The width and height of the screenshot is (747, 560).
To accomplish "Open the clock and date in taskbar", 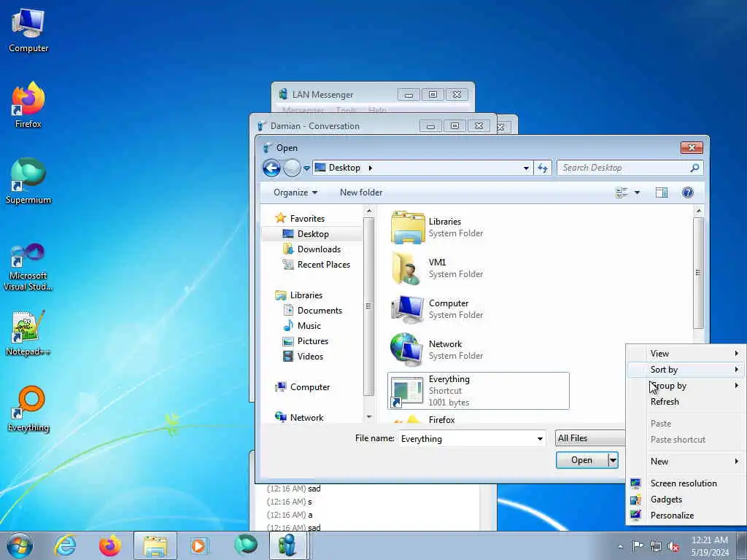I will tap(710, 545).
